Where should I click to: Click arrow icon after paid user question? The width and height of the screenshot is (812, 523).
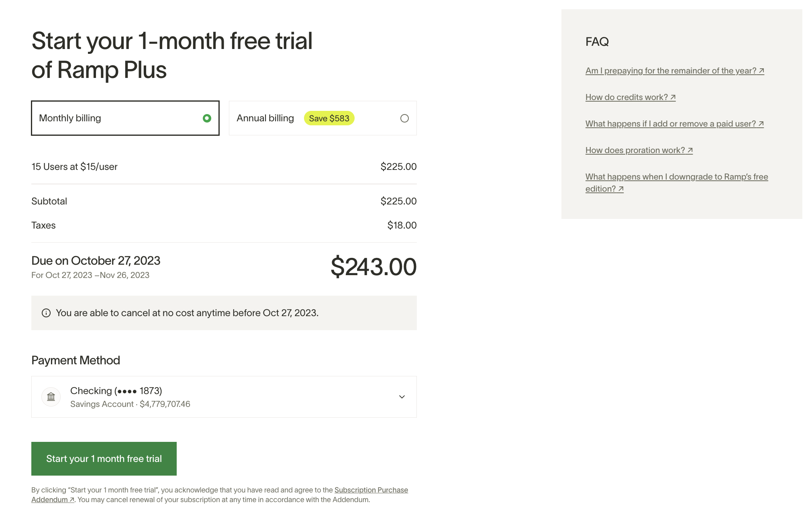tap(761, 124)
